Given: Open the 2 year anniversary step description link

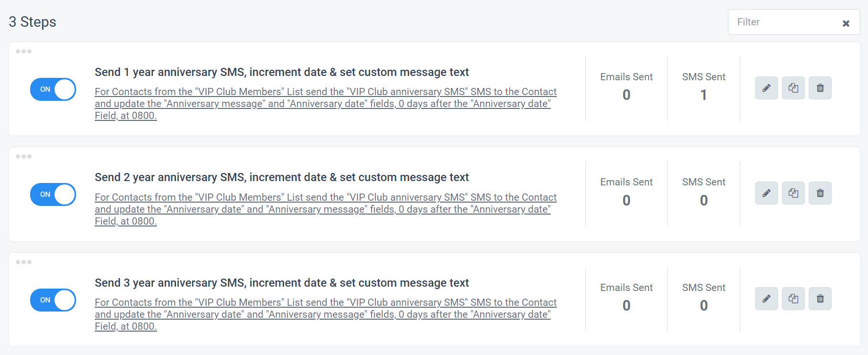Looking at the screenshot, I should [x=326, y=209].
